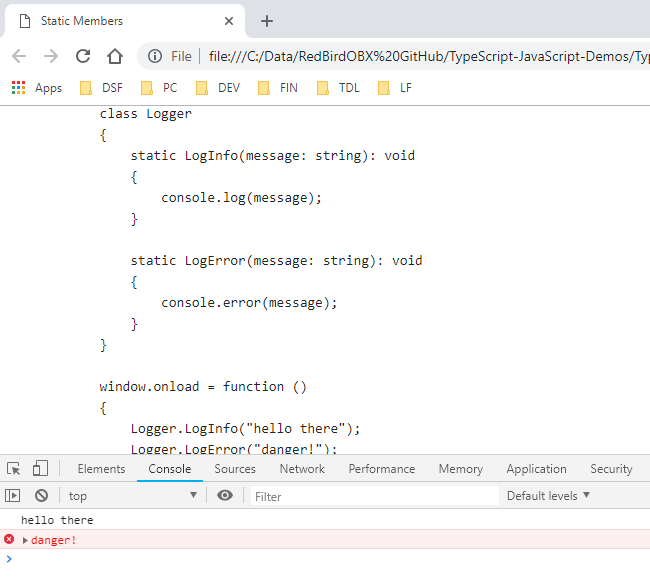
Task: Click the inspect element picker icon
Action: click(14, 469)
